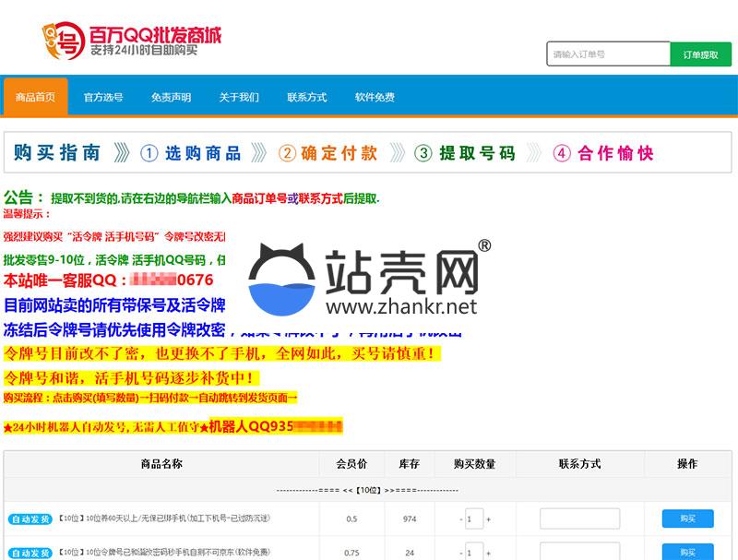This screenshot has width=738, height=560.
Task: Click the 10位令牌号 product name
Action: click(164, 552)
